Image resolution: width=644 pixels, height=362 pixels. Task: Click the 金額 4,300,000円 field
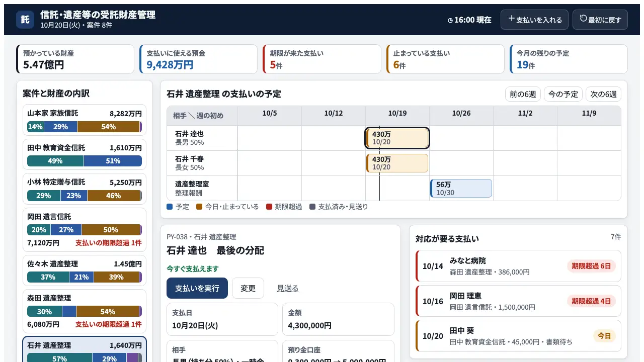pos(338,319)
